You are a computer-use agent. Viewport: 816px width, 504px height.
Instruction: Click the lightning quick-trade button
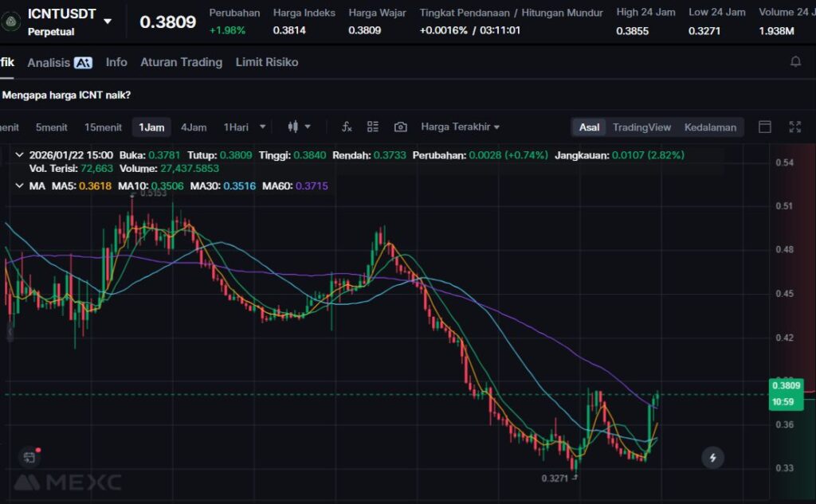coord(712,458)
